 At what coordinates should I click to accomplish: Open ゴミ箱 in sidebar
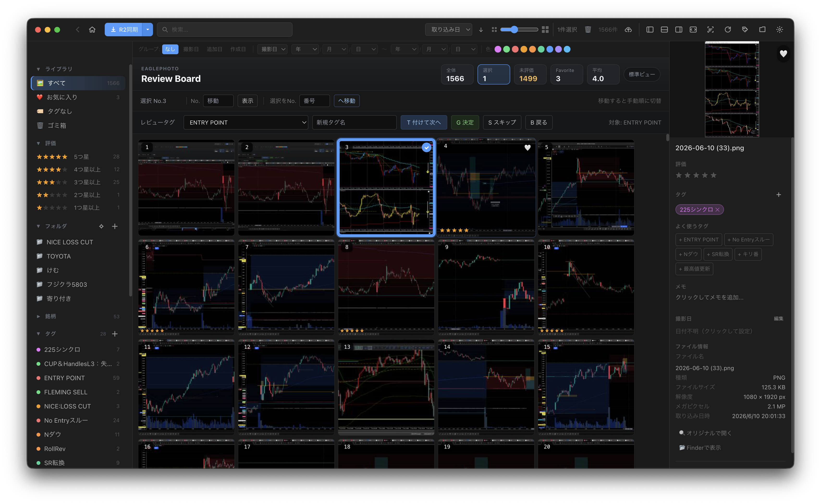click(78, 126)
